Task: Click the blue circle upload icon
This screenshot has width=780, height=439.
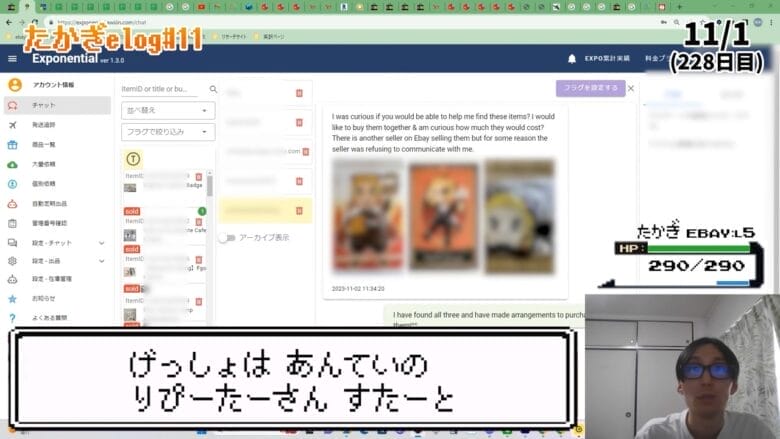Action: click(x=13, y=184)
